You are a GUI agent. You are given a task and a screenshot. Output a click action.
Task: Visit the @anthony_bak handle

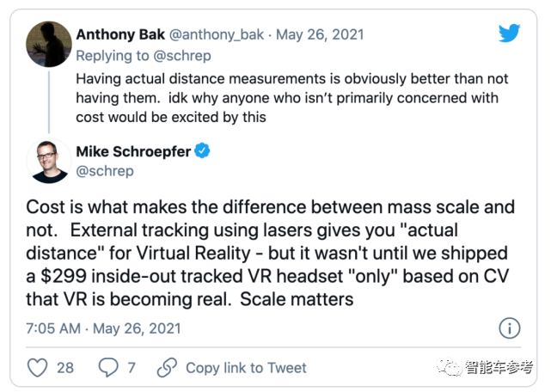(217, 34)
